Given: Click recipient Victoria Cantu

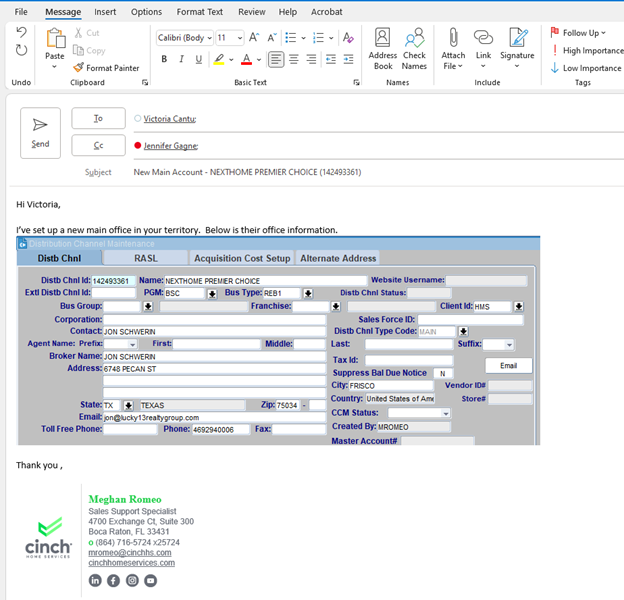Looking at the screenshot, I should [170, 119].
